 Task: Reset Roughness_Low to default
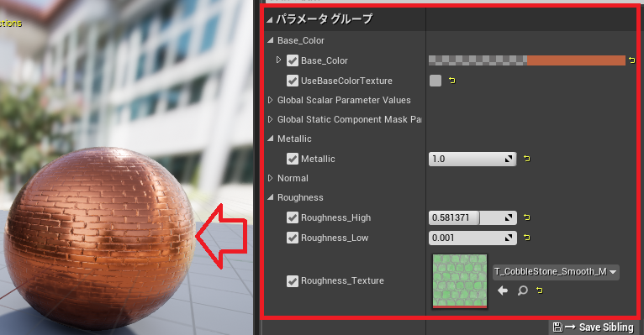coord(527,238)
